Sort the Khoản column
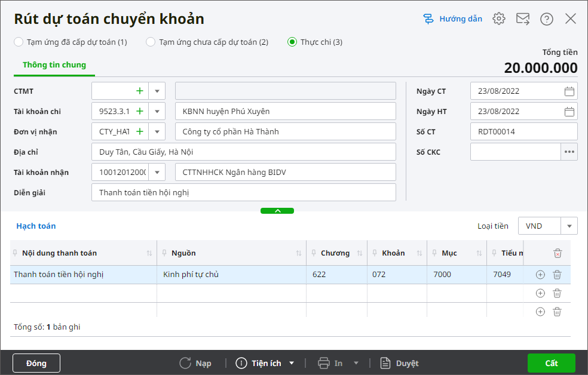The height and width of the screenshot is (375, 588). (x=419, y=253)
